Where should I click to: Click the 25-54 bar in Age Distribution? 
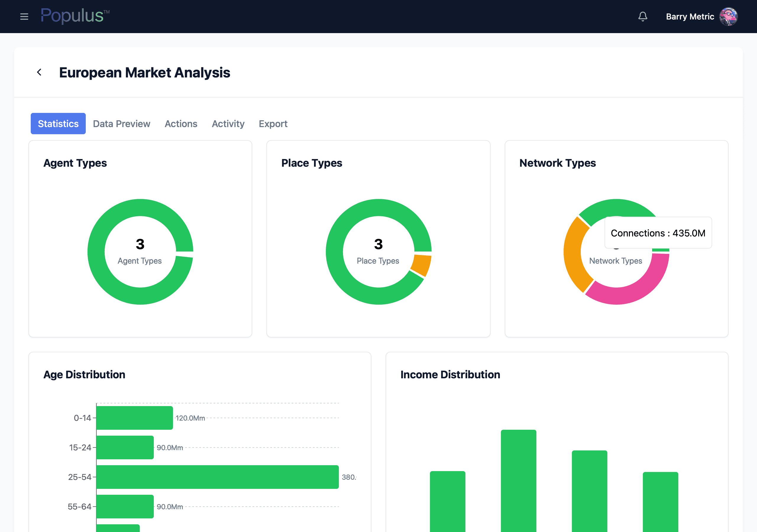[217, 477]
